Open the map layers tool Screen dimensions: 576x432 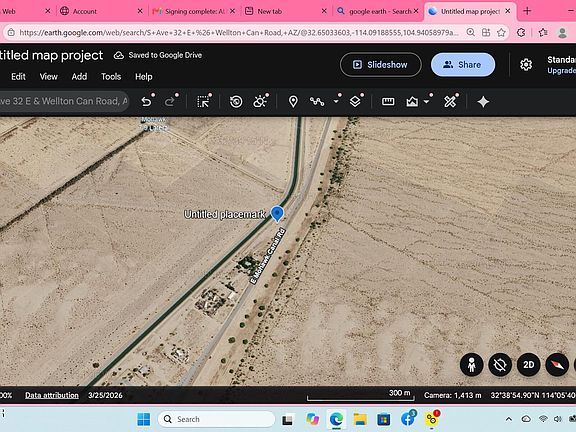pyautogui.click(x=355, y=101)
